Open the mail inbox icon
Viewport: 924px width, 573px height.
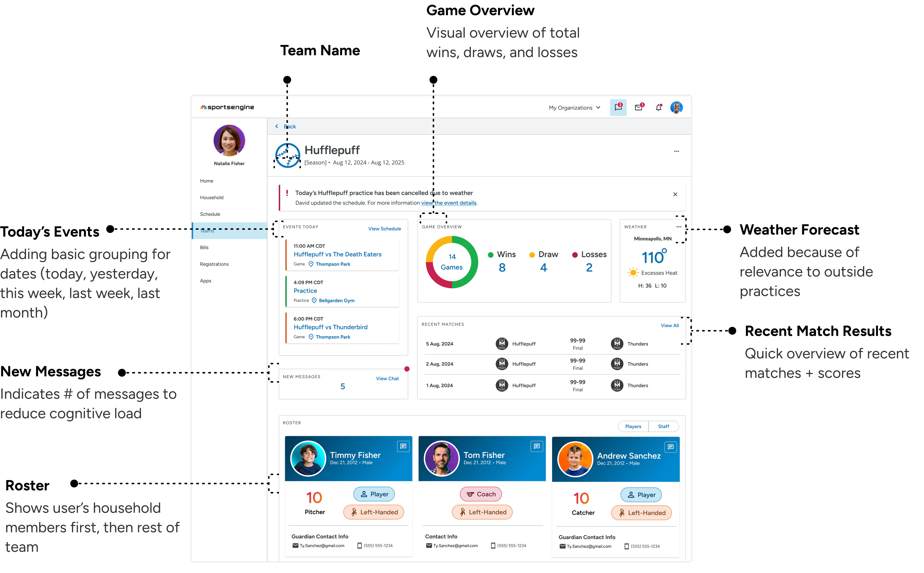[639, 107]
